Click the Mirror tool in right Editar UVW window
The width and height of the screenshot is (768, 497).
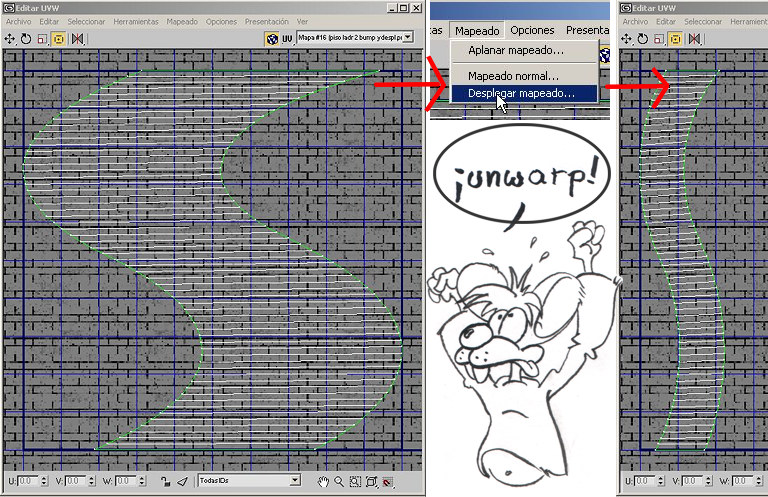click(x=694, y=39)
